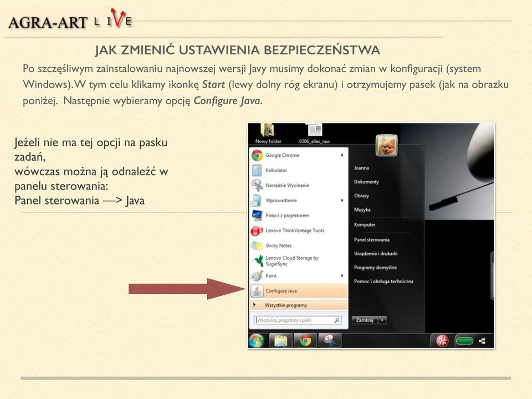
Task: Open Programy domyślne
Action: (x=375, y=267)
